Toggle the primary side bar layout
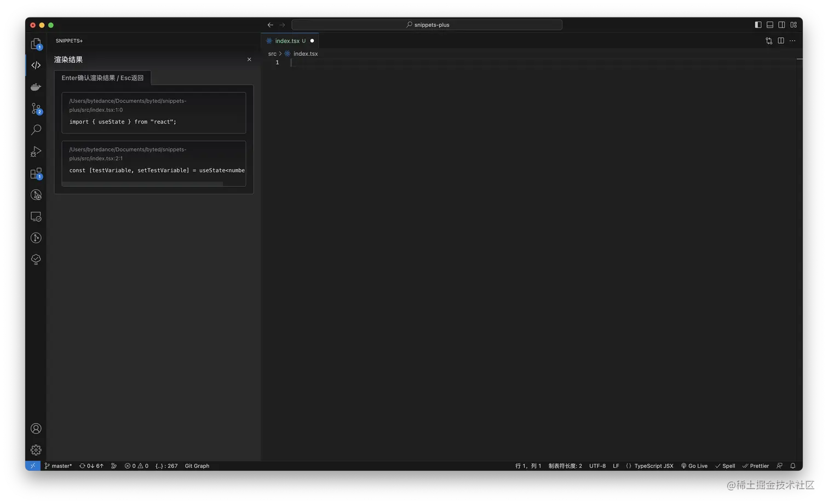 (x=758, y=25)
